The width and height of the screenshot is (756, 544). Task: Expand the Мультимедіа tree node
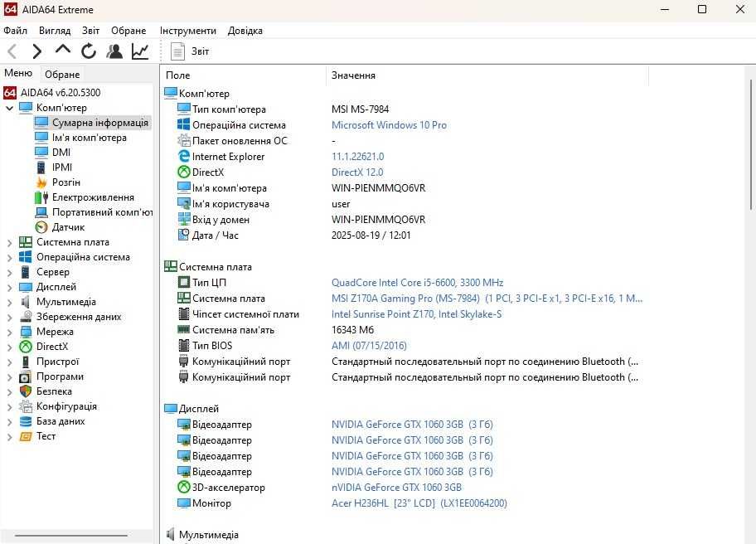click(9, 303)
